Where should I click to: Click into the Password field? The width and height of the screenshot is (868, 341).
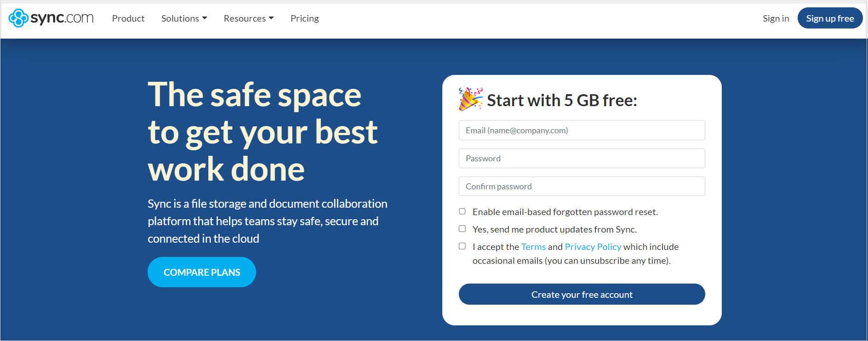pyautogui.click(x=582, y=159)
